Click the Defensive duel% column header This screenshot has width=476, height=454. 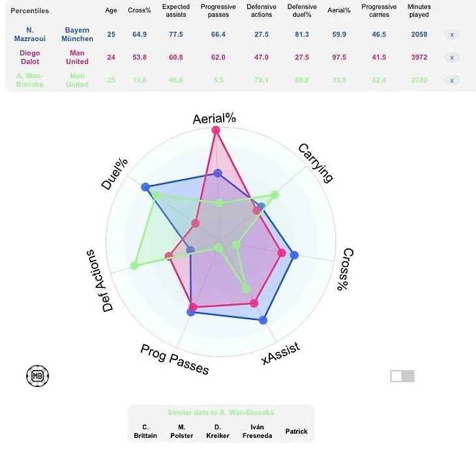coord(302,10)
